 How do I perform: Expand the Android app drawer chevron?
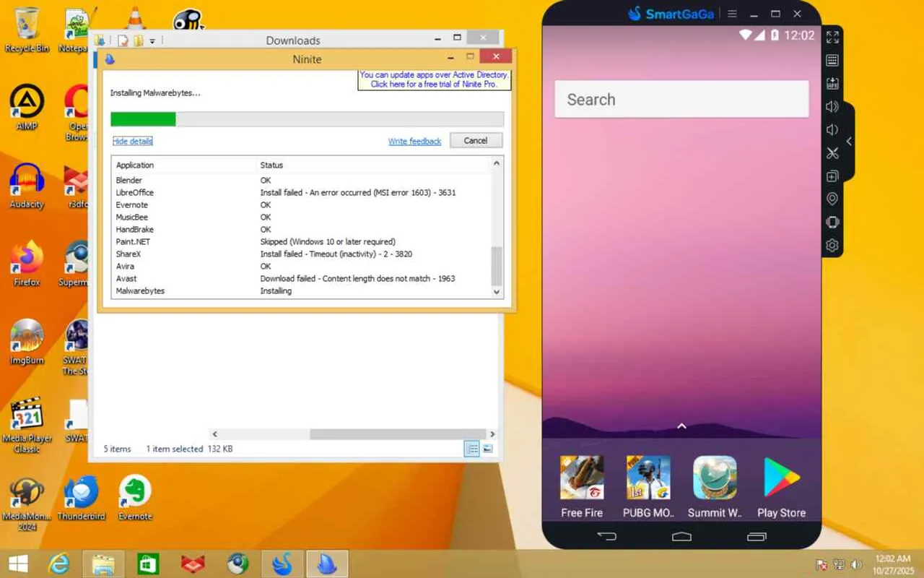(x=681, y=426)
